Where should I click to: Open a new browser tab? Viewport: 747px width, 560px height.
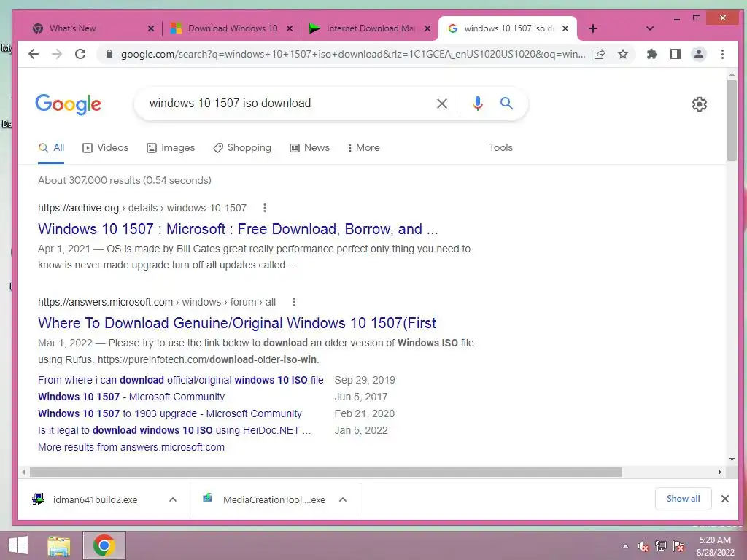pyautogui.click(x=592, y=28)
